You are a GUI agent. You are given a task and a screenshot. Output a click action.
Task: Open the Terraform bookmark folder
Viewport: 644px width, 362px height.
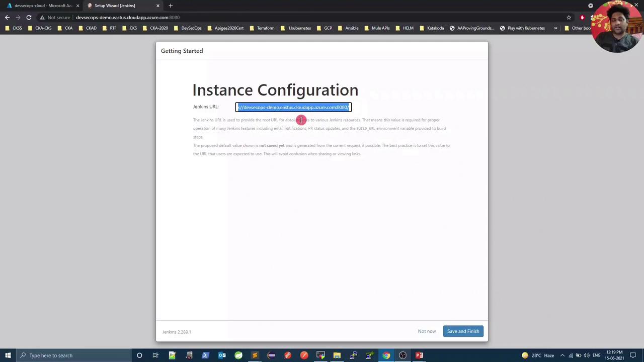[x=262, y=28]
